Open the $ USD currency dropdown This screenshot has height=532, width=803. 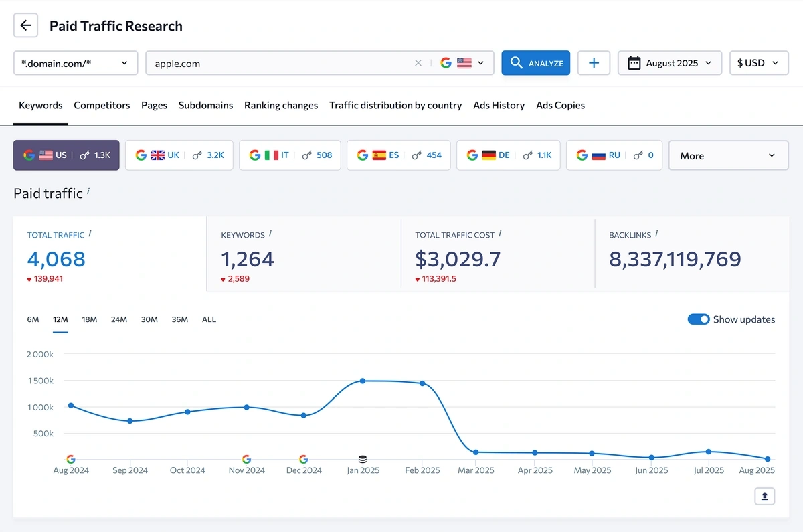[759, 63]
